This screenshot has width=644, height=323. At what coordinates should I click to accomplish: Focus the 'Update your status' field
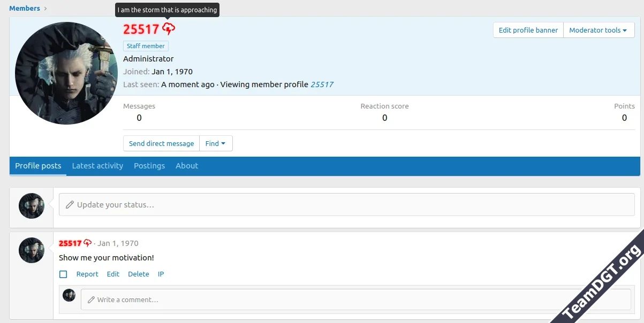point(346,205)
